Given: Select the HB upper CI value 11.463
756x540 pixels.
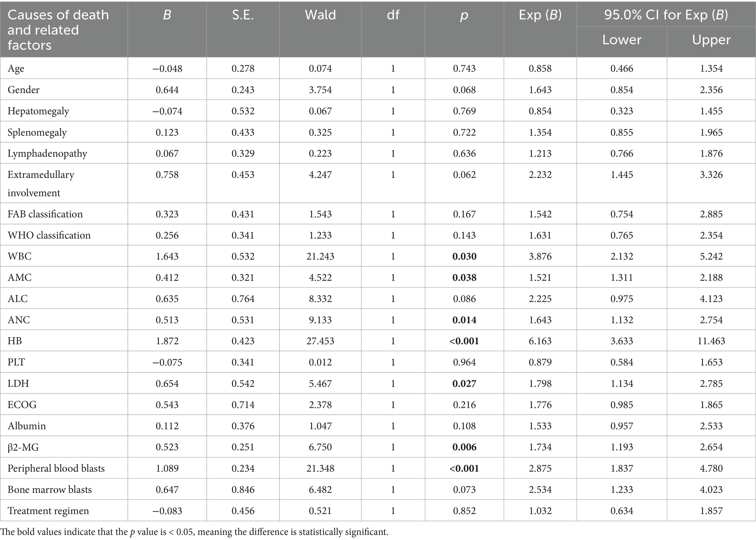Looking at the screenshot, I should 711,341.
